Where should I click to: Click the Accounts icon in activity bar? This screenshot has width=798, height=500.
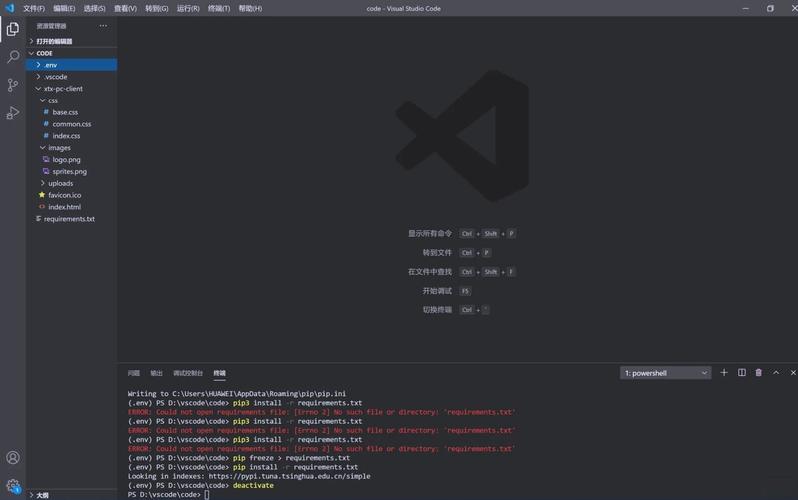pos(13,458)
